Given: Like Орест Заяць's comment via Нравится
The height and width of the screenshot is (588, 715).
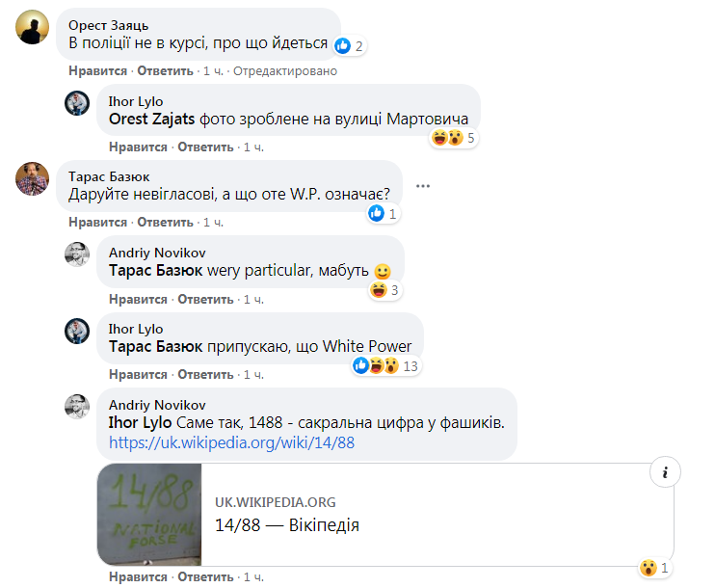Looking at the screenshot, I should click(97, 71).
